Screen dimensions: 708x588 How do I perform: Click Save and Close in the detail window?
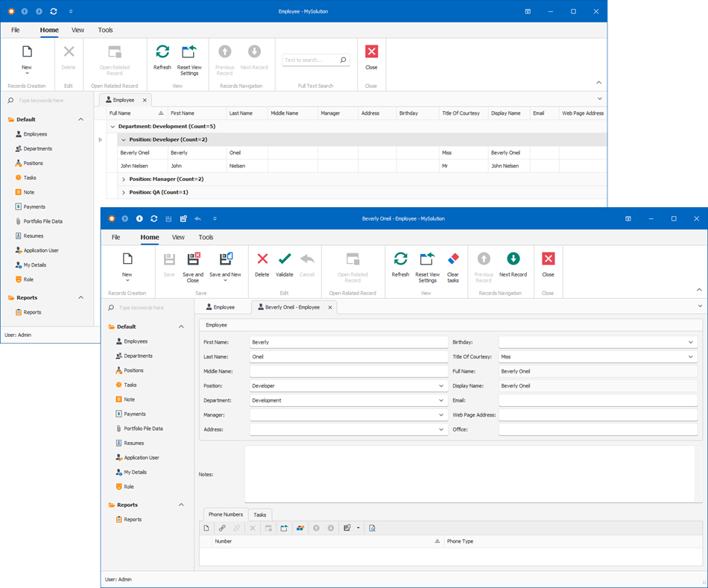tap(193, 267)
